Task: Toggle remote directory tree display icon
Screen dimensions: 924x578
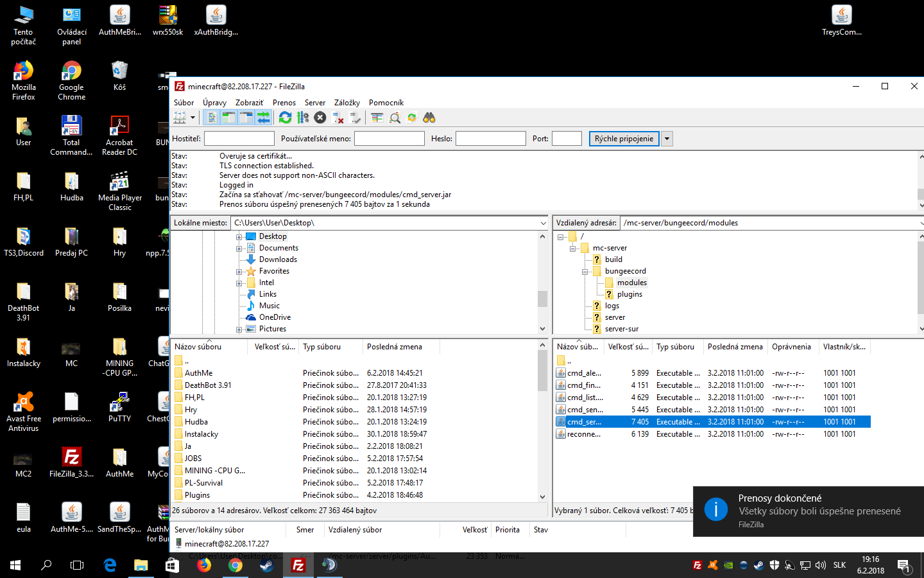Action: pyautogui.click(x=246, y=118)
